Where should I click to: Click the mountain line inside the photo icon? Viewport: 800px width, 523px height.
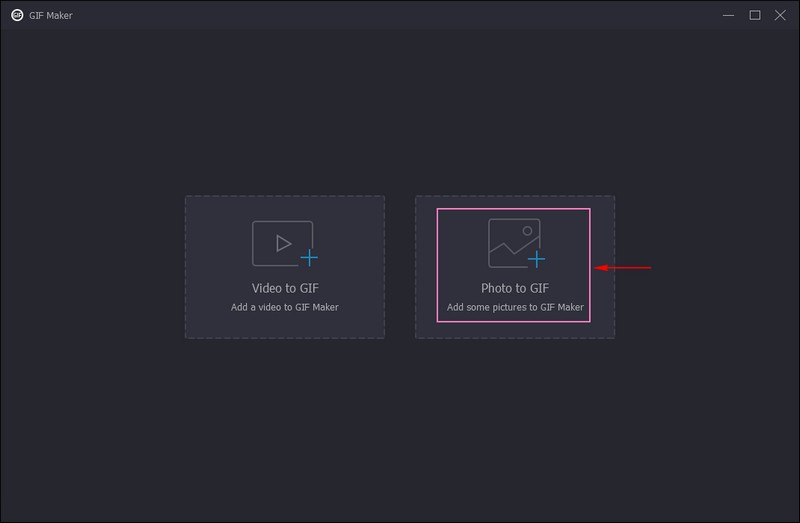508,249
